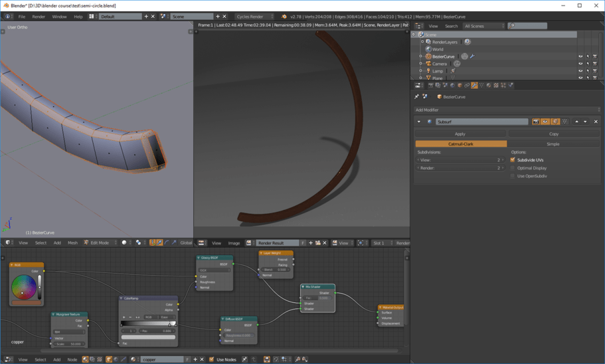The height and width of the screenshot is (364, 605).
Task: Click the Subsurf modifier name field
Action: pyautogui.click(x=481, y=122)
